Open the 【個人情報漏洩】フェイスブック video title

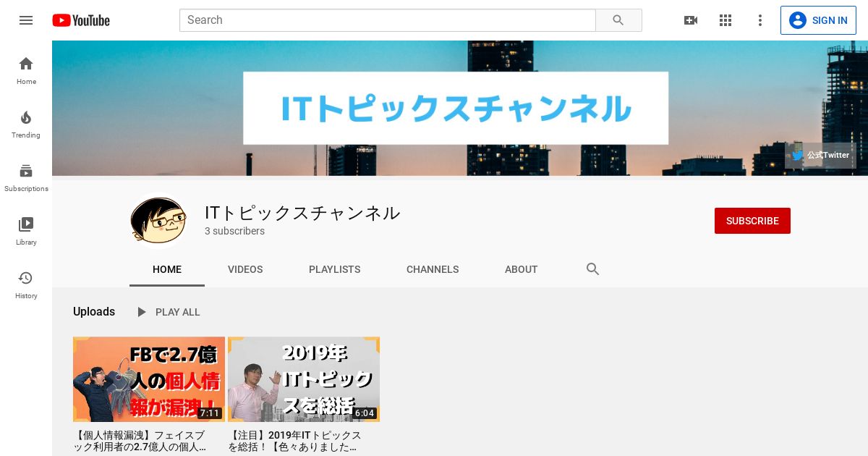coord(142,442)
